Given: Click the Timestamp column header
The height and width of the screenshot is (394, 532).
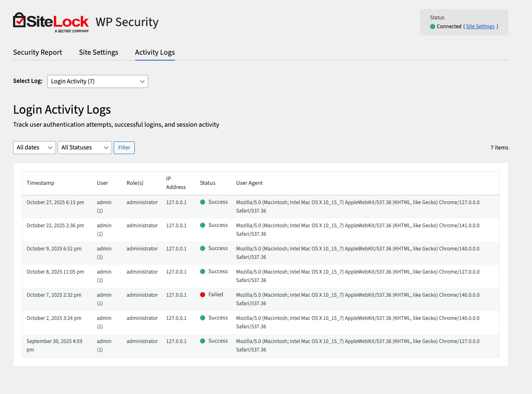Looking at the screenshot, I should (40, 183).
